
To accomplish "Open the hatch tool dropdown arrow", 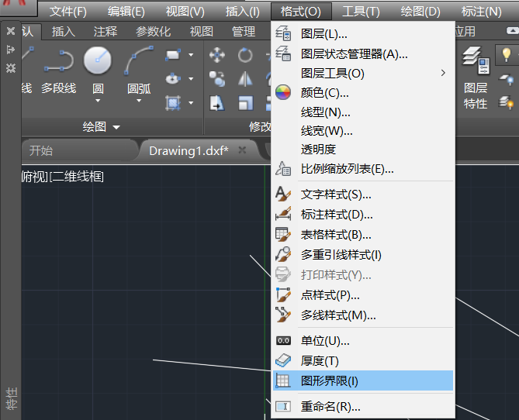I will point(191,103).
